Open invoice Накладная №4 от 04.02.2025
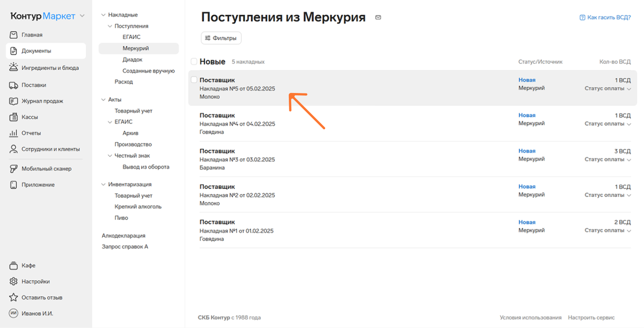The width and height of the screenshot is (644, 328). (x=237, y=124)
